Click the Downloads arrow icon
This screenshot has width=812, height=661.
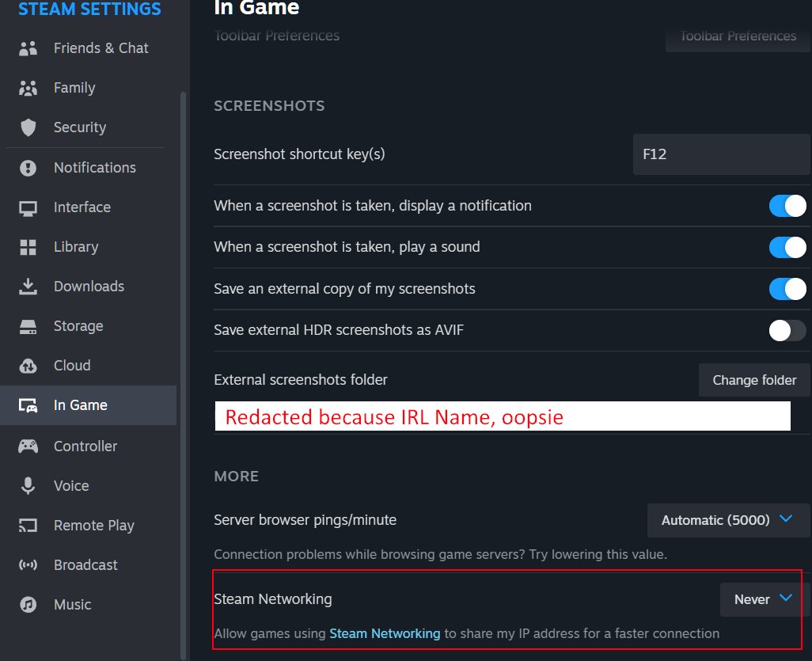coord(28,287)
